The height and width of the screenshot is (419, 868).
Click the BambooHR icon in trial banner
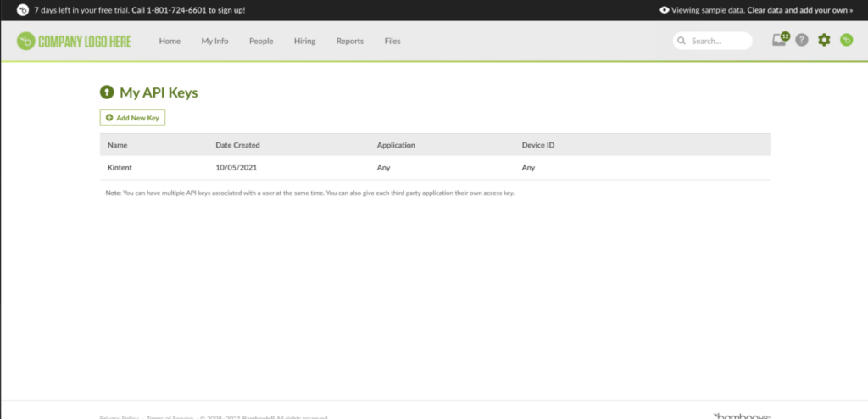23,10
